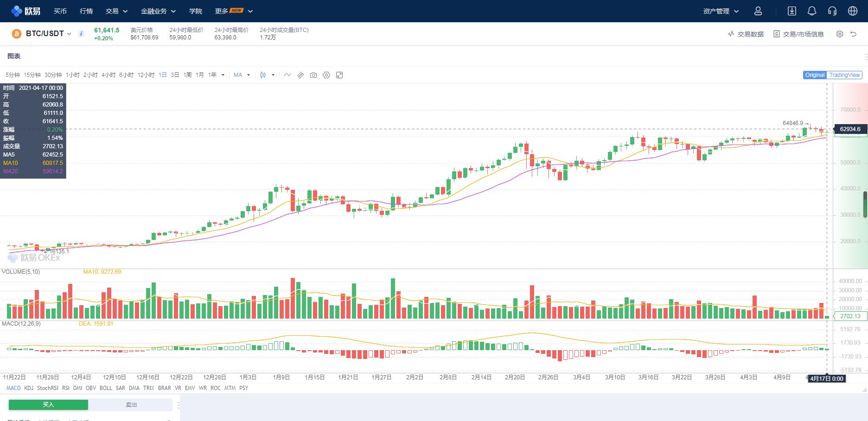Image resolution: width=868 pixels, height=421 pixels.
Task: Select the 1周 interval
Action: [x=187, y=75]
